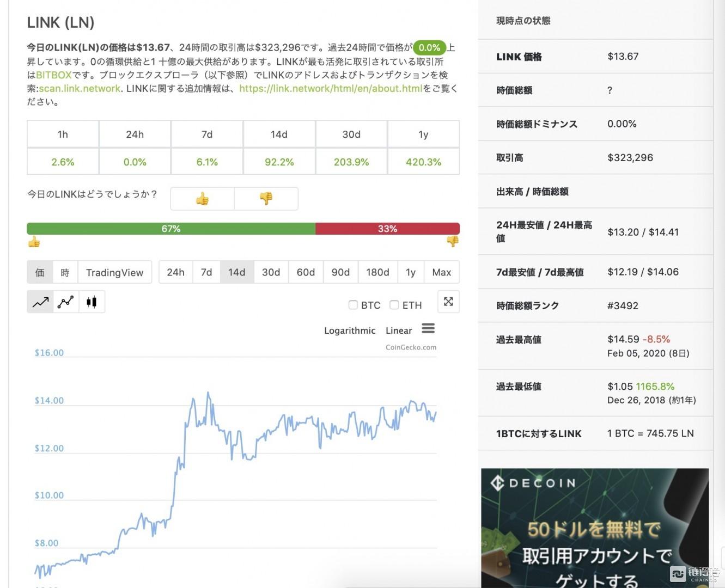725x588 pixels.
Task: Select the Max time range
Action: pos(442,272)
